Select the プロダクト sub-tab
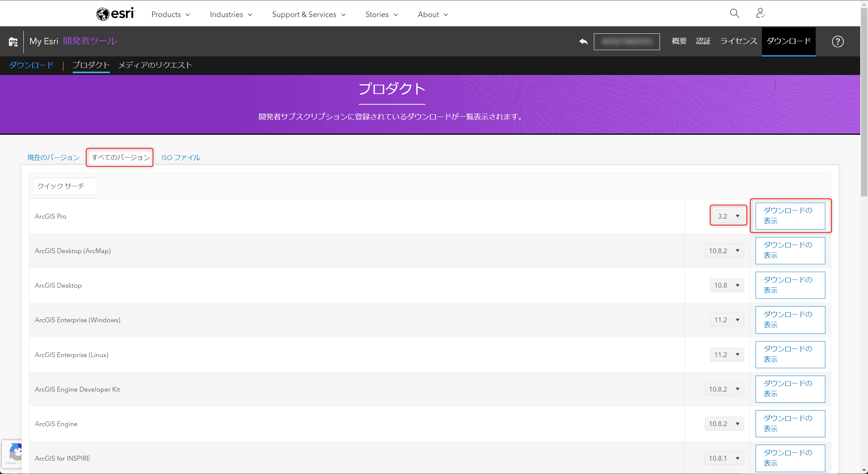The image size is (868, 474). pos(91,65)
